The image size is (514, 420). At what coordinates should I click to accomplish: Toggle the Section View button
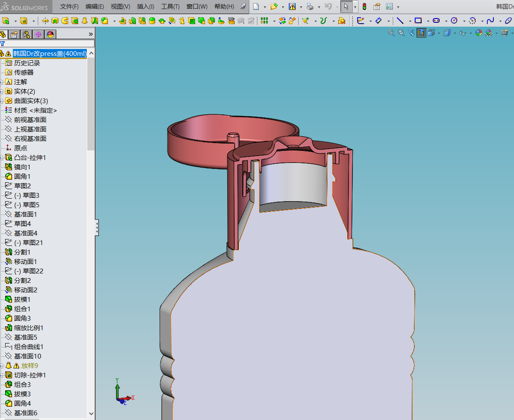point(421,33)
